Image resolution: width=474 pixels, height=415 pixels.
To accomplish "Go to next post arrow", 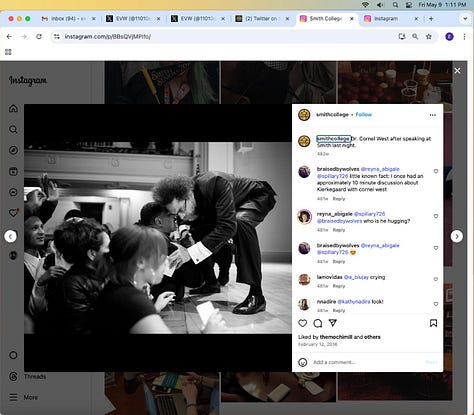I will tap(457, 236).
